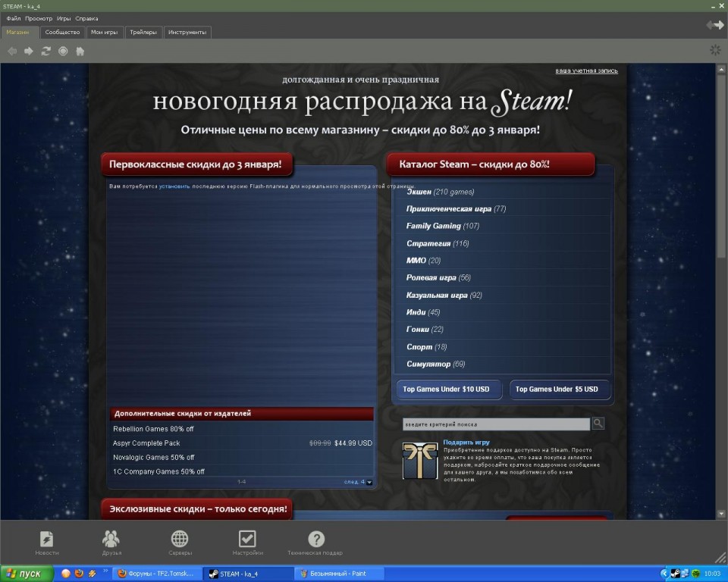Image resolution: width=728 pixels, height=582 pixels.
Task: Reload the store page with refresh icon
Action: [x=46, y=51]
